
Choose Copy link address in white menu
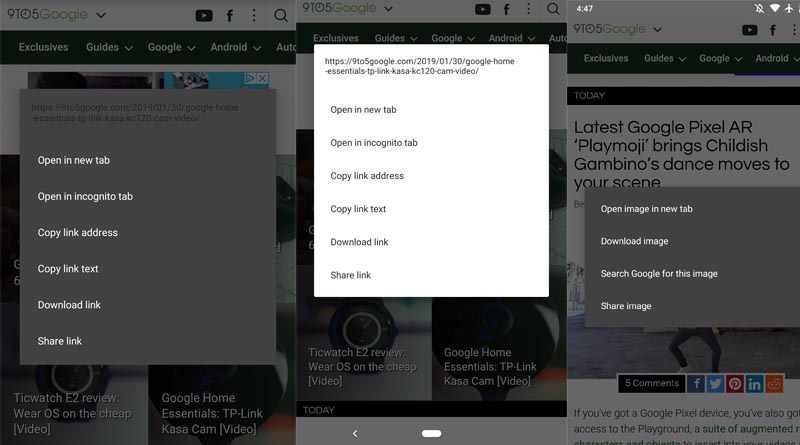[x=367, y=176]
